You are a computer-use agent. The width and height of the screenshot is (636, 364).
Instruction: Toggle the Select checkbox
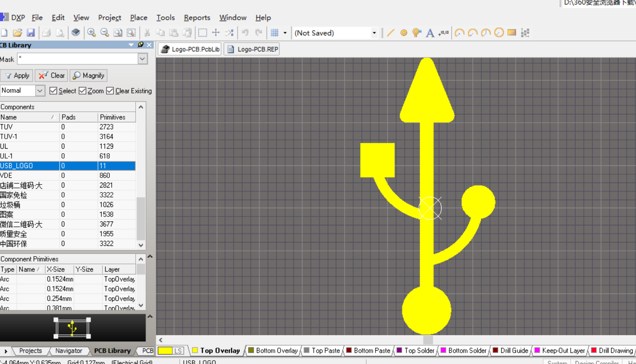[x=53, y=91]
